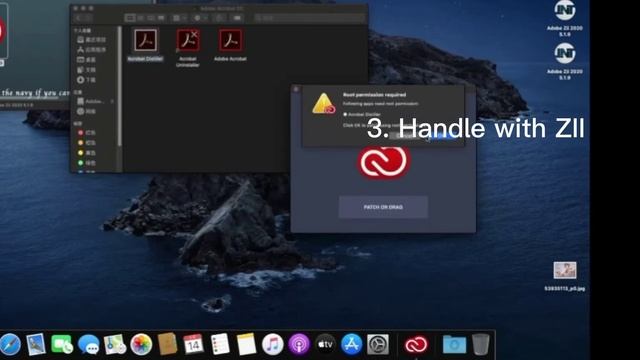Select the Adobe Acrobat app icon in Finder
640x360 pixels.
230,40
